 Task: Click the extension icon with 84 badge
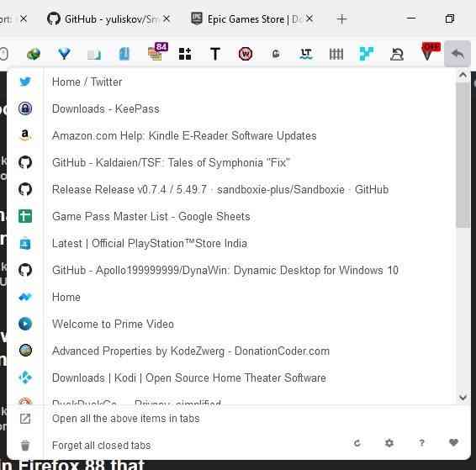pos(156,52)
